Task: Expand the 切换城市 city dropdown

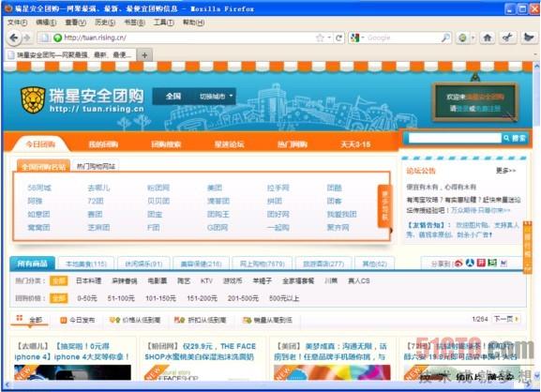Action: [216, 97]
